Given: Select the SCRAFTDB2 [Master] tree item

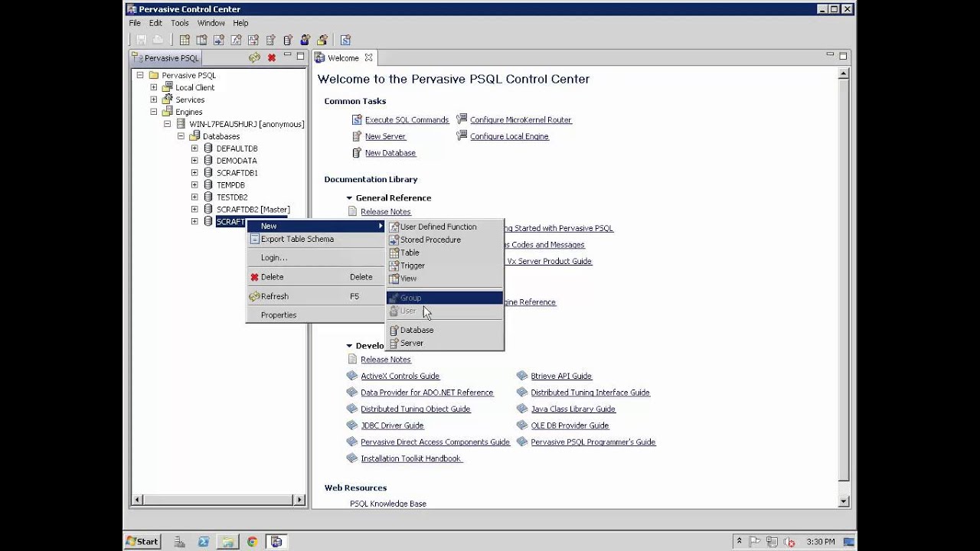Looking at the screenshot, I should (253, 209).
